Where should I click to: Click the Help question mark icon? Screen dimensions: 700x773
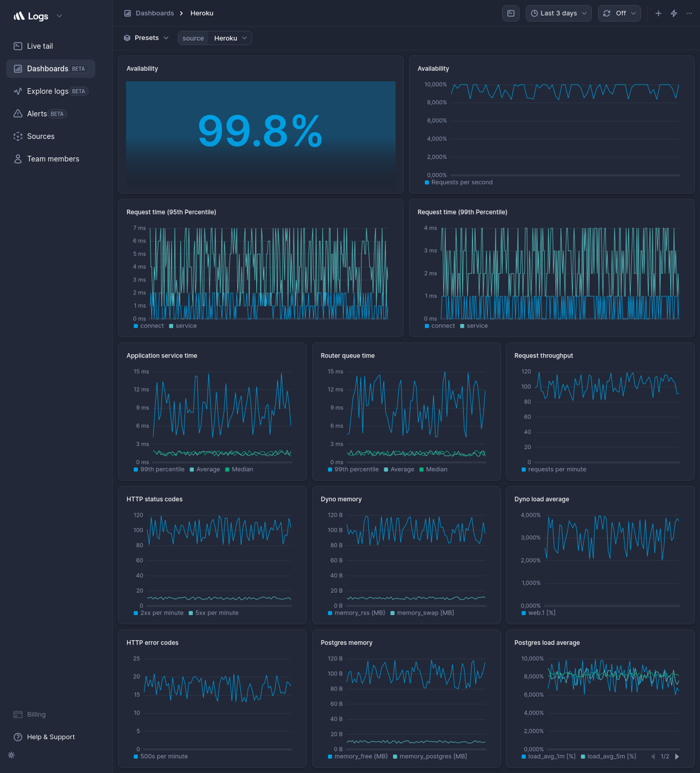pyautogui.click(x=18, y=737)
